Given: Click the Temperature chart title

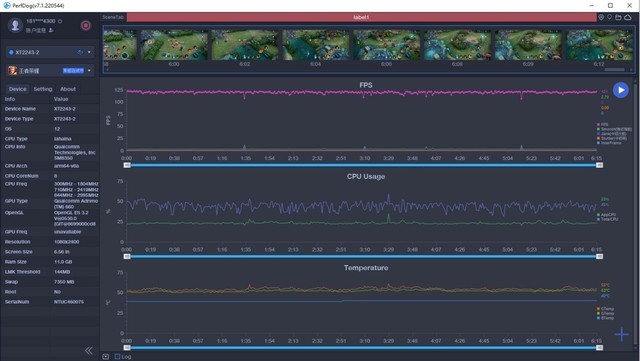Looking at the screenshot, I should [366, 268].
